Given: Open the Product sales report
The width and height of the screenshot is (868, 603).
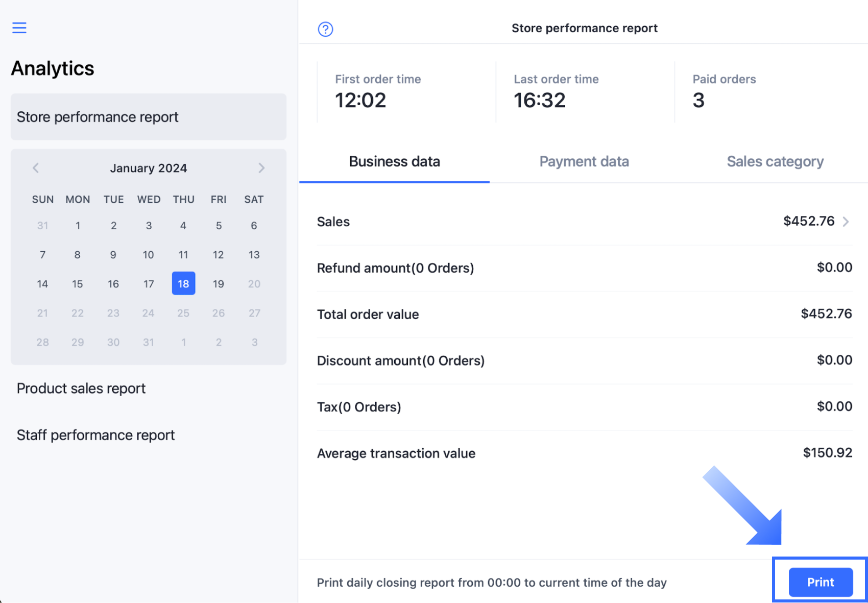Looking at the screenshot, I should (x=81, y=389).
